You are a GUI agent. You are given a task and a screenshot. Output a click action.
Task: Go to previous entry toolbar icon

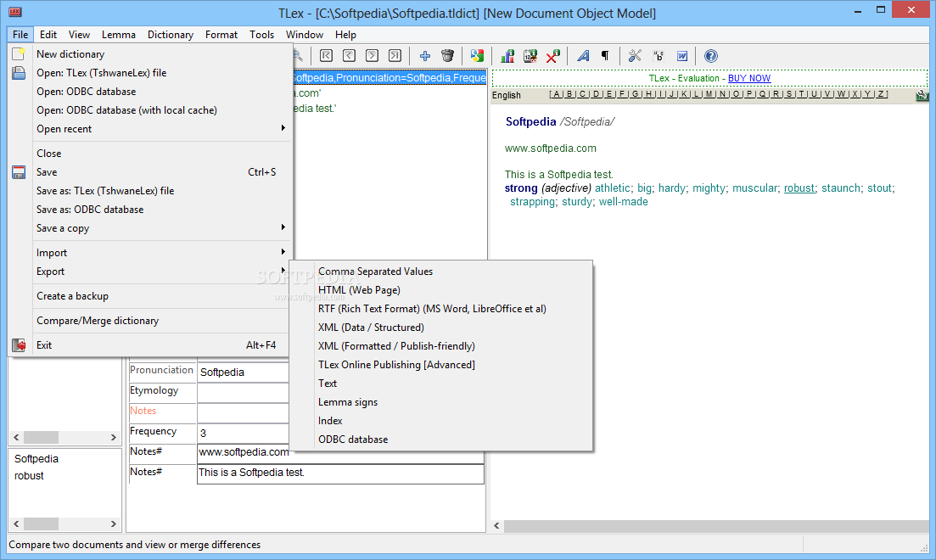(x=350, y=56)
